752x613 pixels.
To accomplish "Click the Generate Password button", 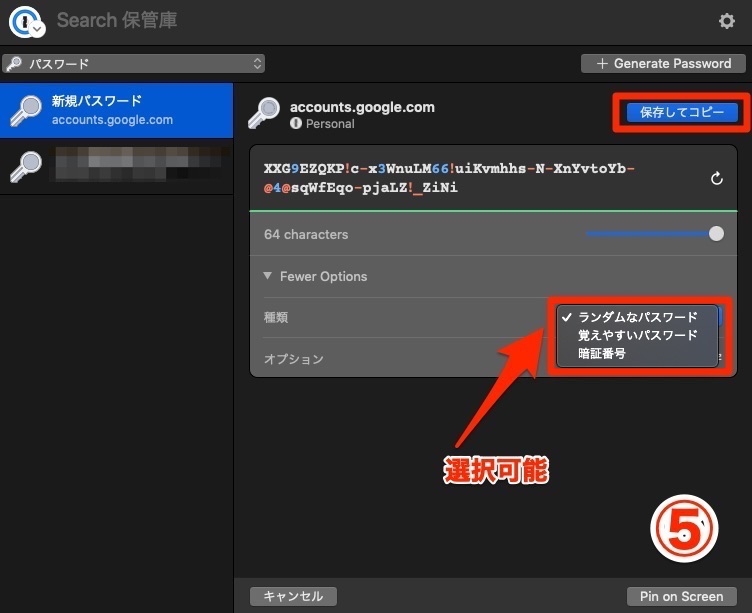I will point(663,63).
